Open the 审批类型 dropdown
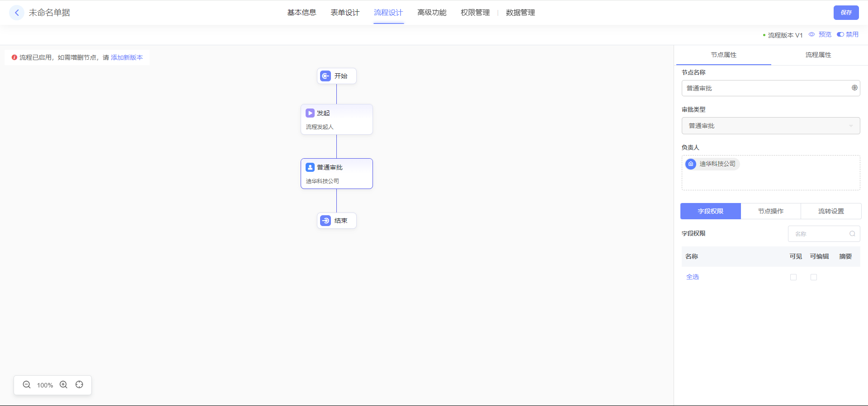868x406 pixels. pyautogui.click(x=770, y=126)
